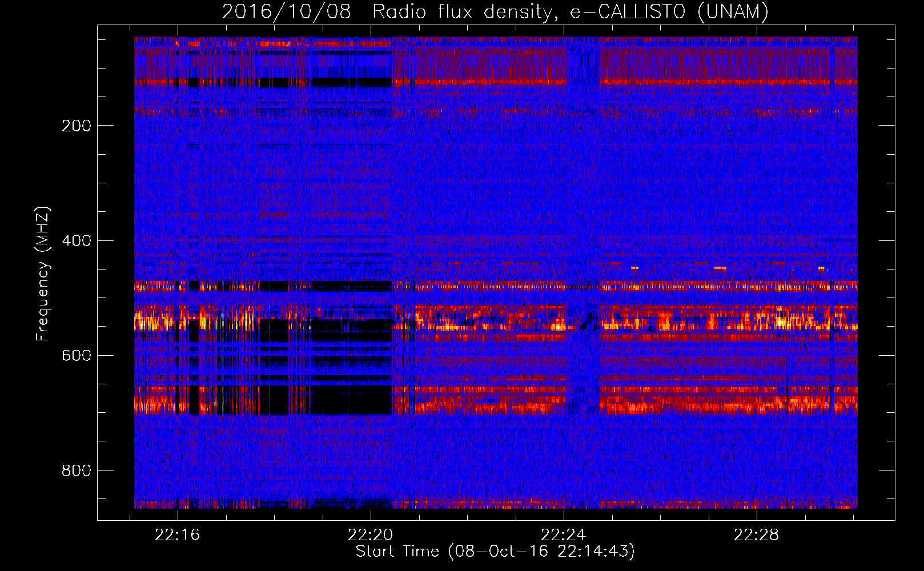Click the 22:16 time tick label
Image resolution: width=924 pixels, height=571 pixels.
tap(178, 535)
